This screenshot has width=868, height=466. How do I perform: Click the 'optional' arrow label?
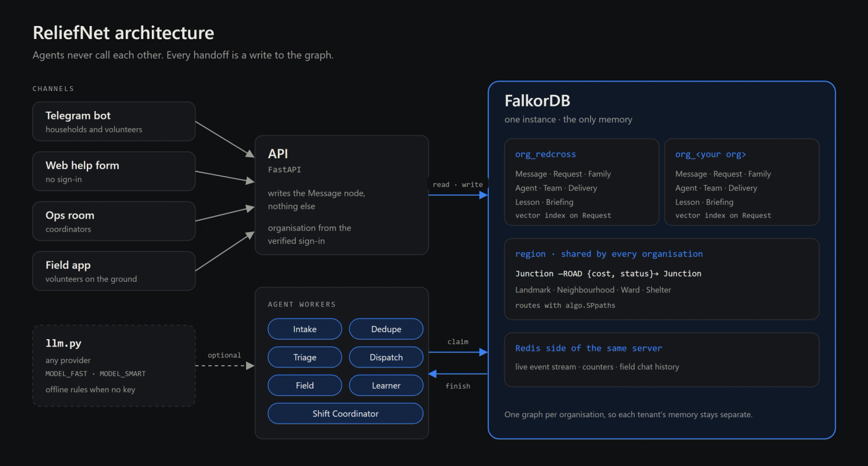(224, 355)
